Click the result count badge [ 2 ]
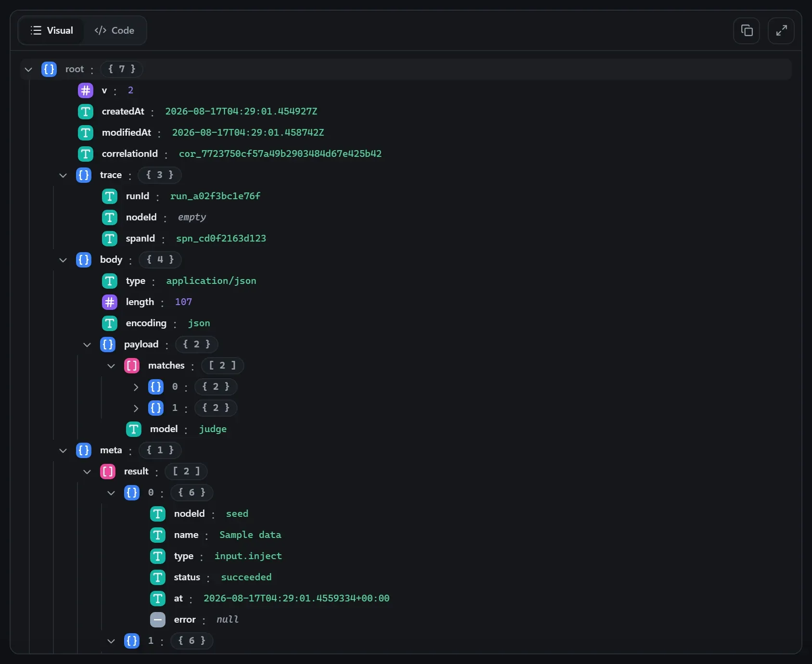 pyautogui.click(x=186, y=472)
